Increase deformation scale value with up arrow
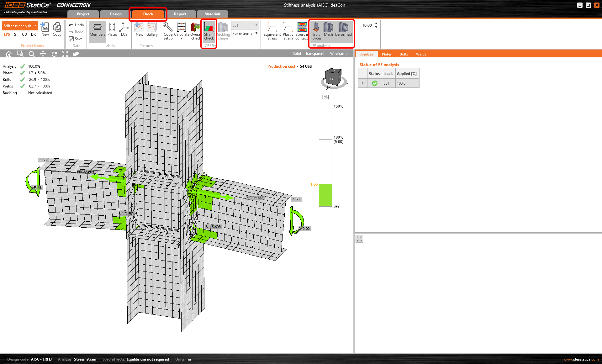This screenshot has height=364, width=602. (376, 24)
